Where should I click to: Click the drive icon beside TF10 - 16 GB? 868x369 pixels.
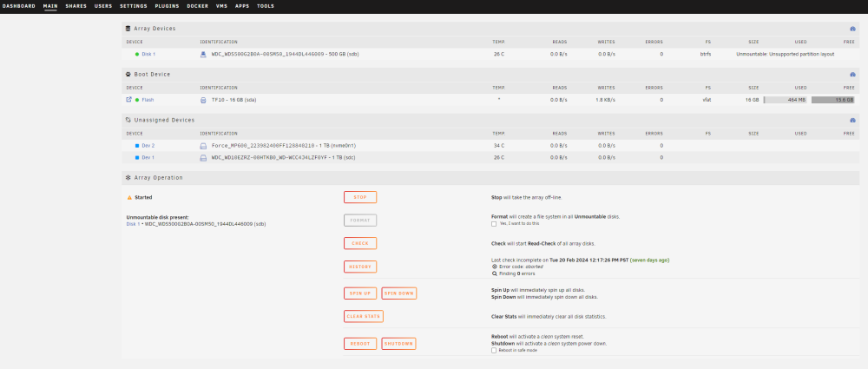pos(203,101)
